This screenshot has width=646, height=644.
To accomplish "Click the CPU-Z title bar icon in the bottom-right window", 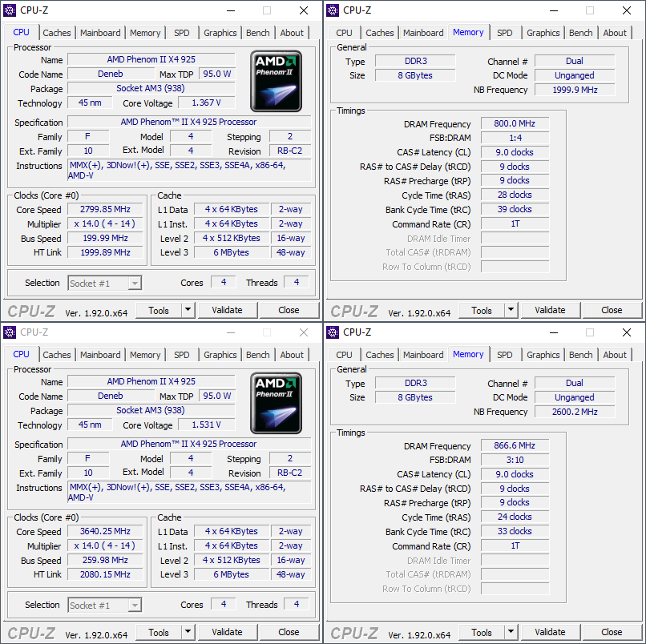I will point(333,332).
